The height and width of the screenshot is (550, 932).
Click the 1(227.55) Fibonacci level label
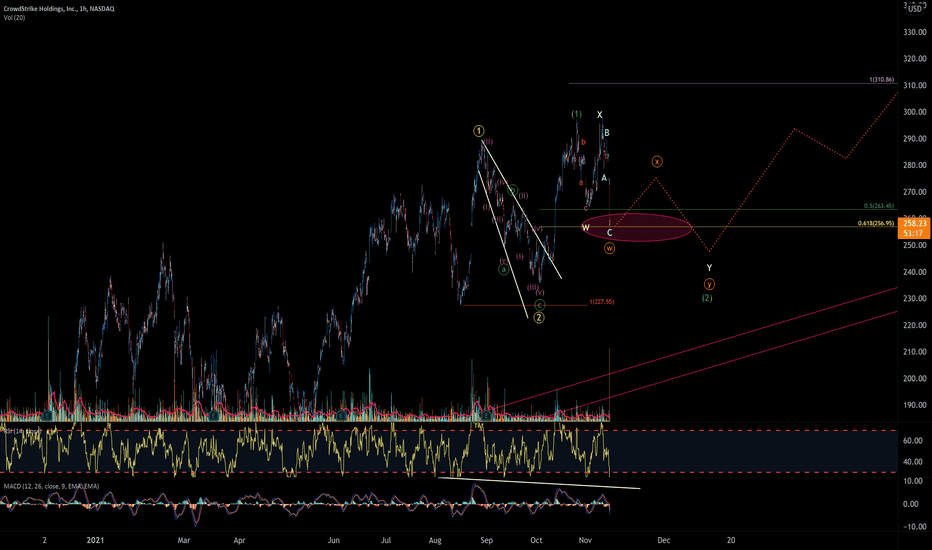[602, 302]
